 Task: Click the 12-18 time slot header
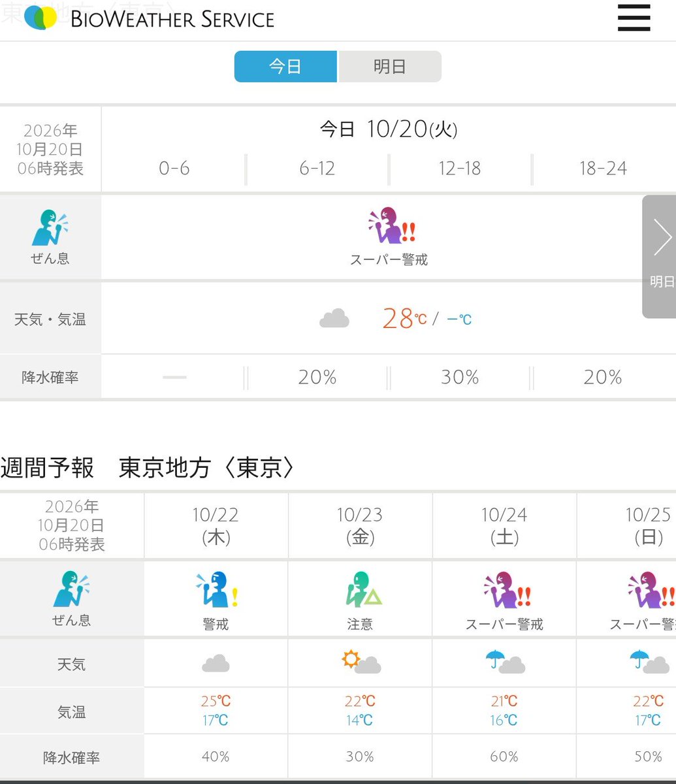click(460, 169)
